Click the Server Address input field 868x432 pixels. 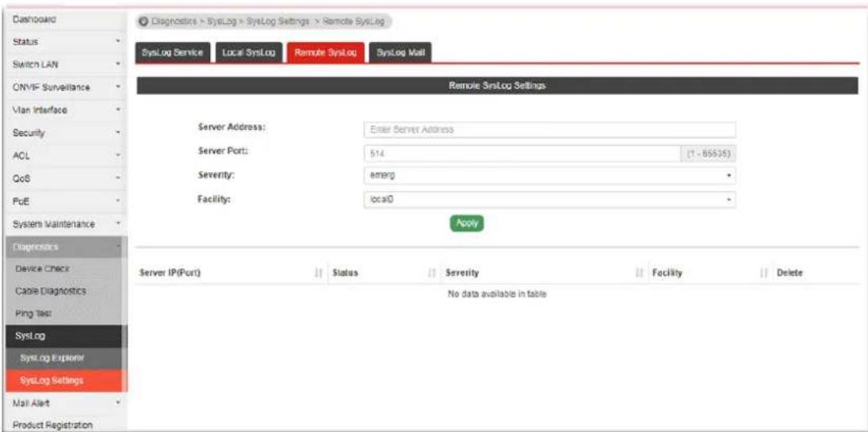(549, 130)
